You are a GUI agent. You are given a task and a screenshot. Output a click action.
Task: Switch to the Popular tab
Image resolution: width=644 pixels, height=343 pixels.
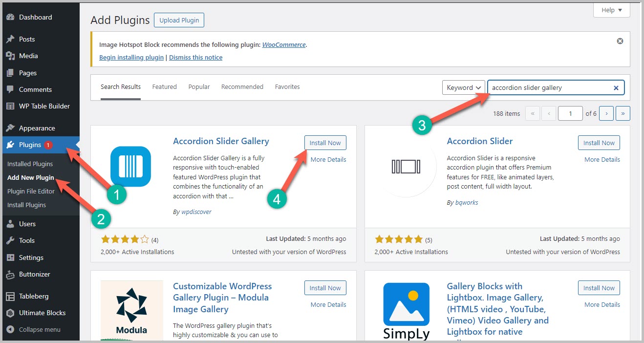[199, 87]
